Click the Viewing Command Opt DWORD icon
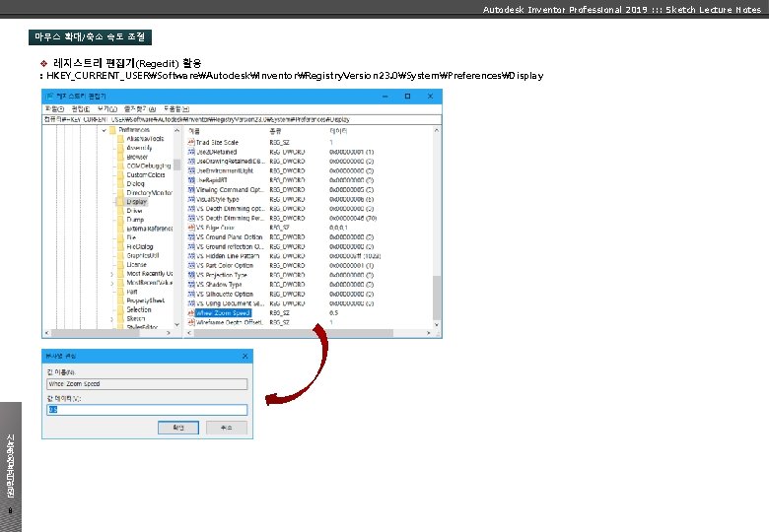 (191, 189)
